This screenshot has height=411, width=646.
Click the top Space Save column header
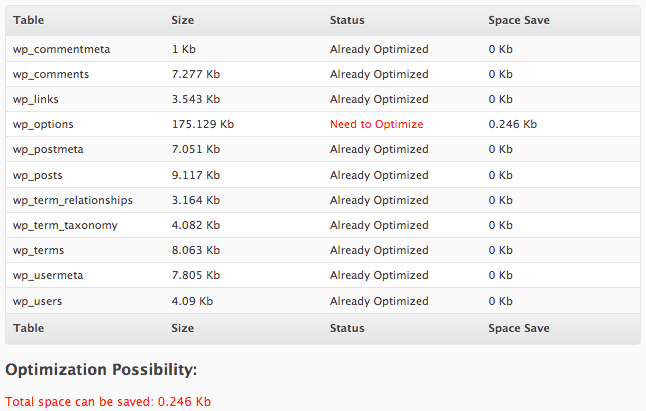click(519, 20)
